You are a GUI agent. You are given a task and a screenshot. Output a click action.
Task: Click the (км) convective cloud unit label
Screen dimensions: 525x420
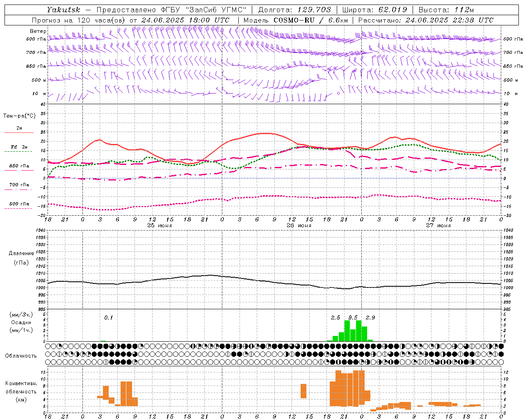pyautogui.click(x=21, y=399)
